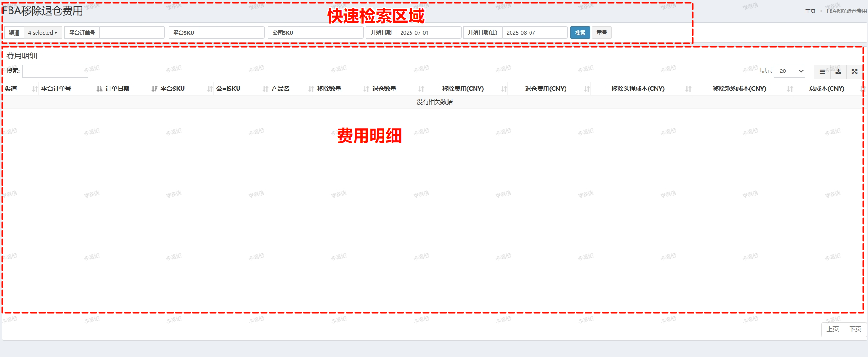Click the blue 搜索 button
This screenshot has height=357, width=868.
580,33
